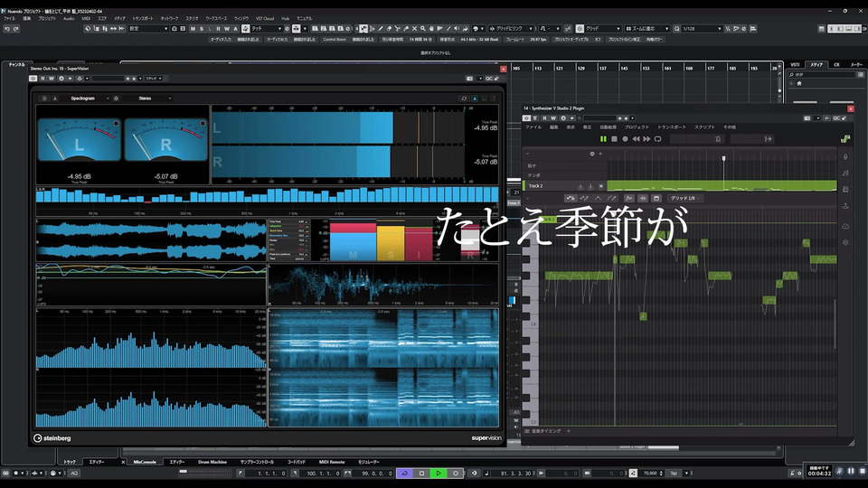Image resolution: width=868 pixels, height=488 pixels.
Task: Switch to the メディア tab in right zone
Action: (x=816, y=65)
